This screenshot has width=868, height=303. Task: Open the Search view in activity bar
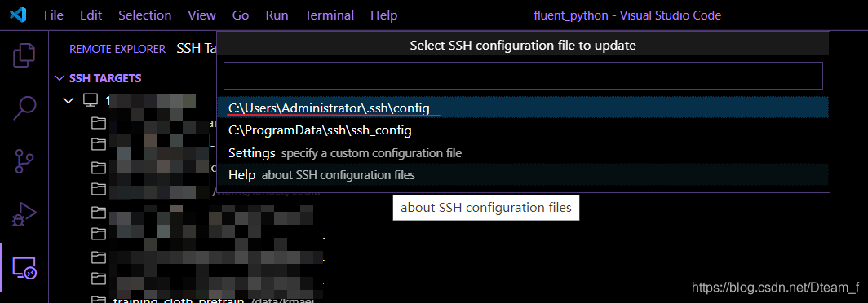(x=24, y=108)
